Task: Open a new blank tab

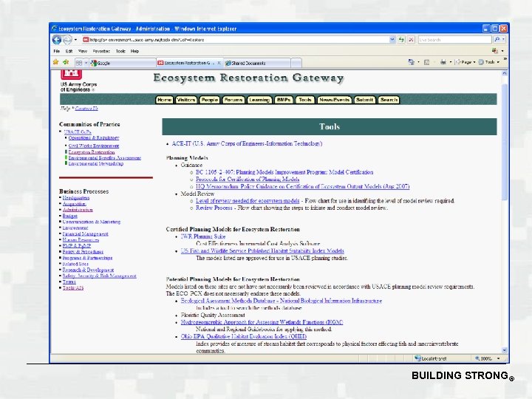Action: pos(296,63)
